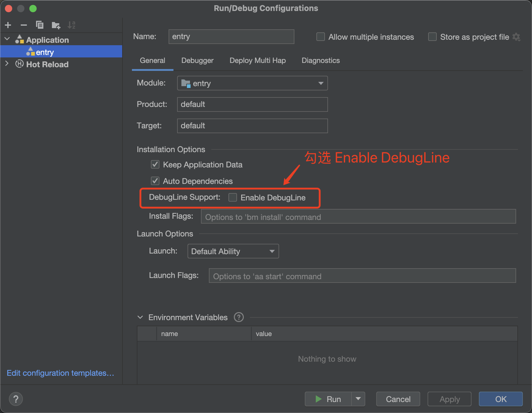Click the Create New Folder icon
The width and height of the screenshot is (532, 413).
(x=56, y=25)
